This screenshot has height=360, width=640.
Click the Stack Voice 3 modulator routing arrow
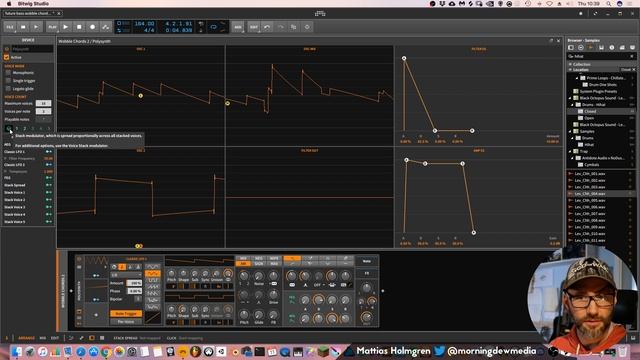(49, 207)
